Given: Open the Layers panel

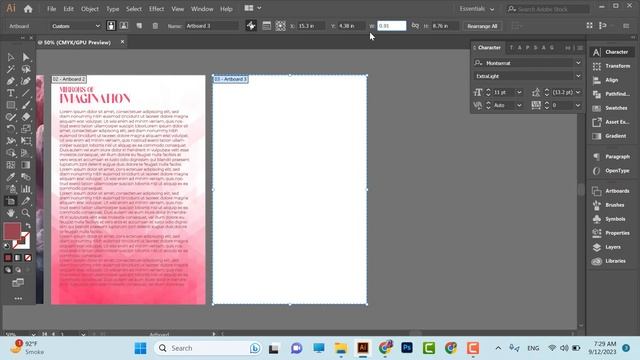Looking at the screenshot, I should pyautogui.click(x=612, y=247).
